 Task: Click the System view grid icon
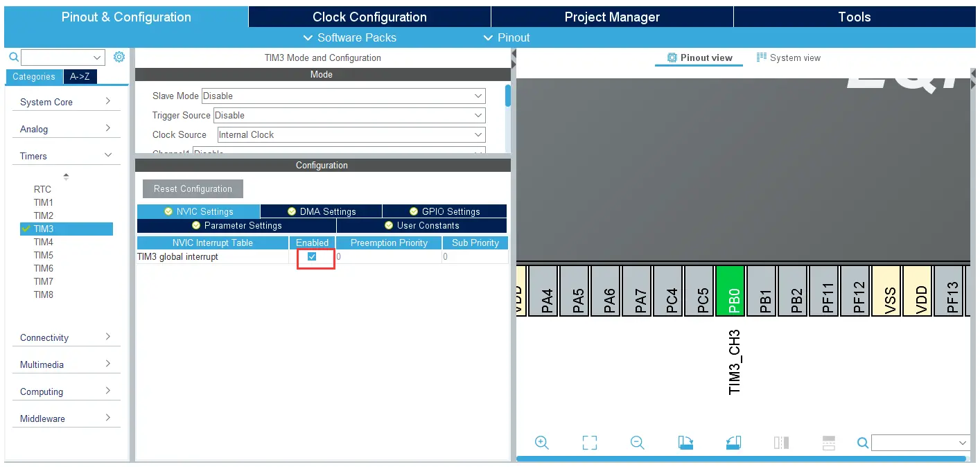pyautogui.click(x=762, y=58)
